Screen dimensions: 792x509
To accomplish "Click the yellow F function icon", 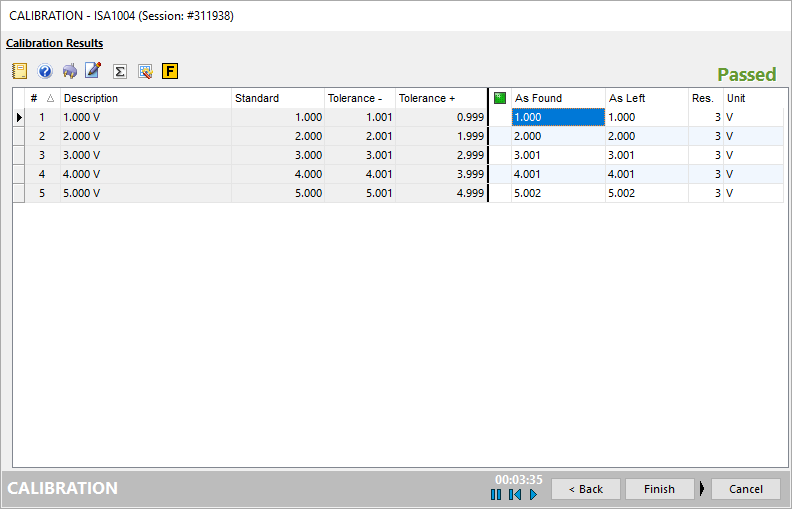I will tap(170, 71).
